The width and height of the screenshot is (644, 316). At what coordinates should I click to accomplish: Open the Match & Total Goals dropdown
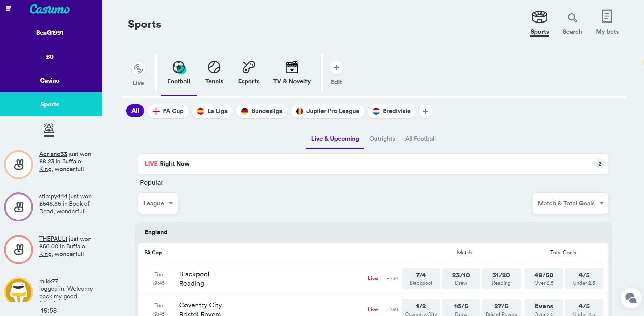pyautogui.click(x=570, y=203)
